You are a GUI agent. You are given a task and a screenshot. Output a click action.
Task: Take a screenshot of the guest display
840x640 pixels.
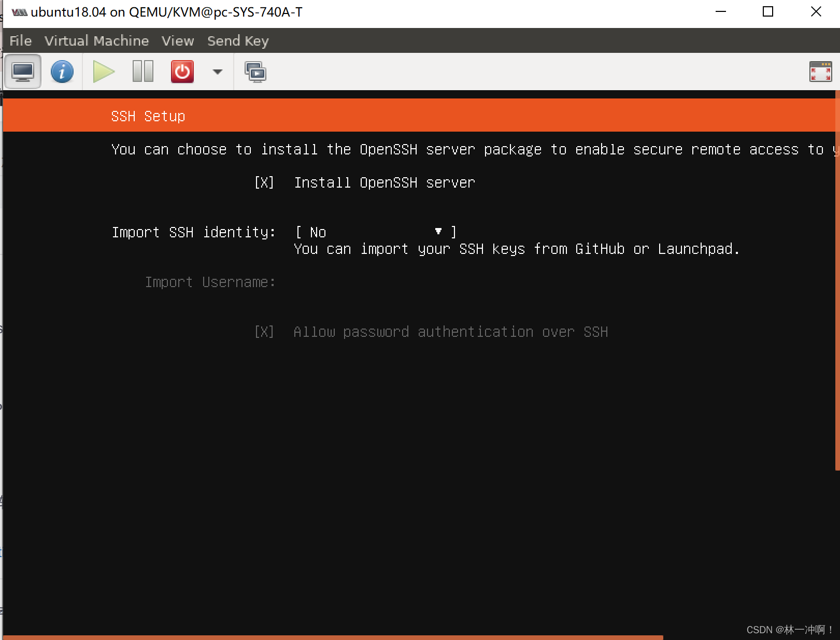tap(256, 72)
